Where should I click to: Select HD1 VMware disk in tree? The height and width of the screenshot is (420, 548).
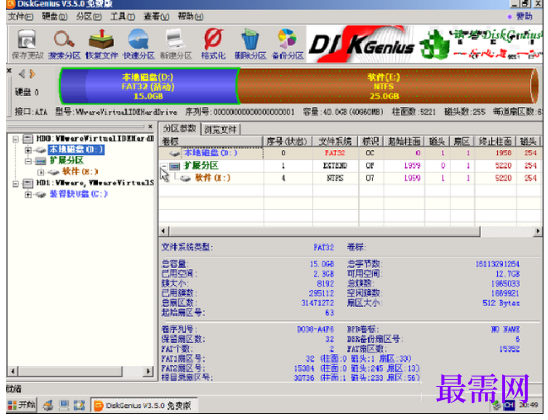pos(94,183)
